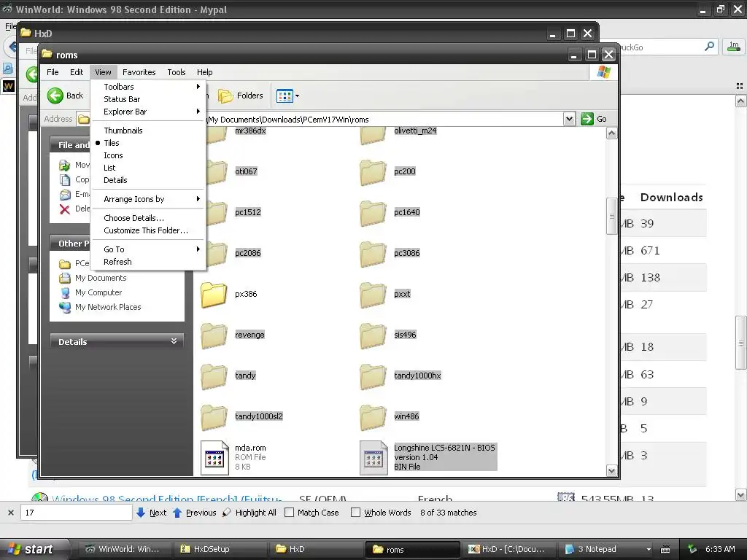Image resolution: width=747 pixels, height=560 pixels.
Task: Click the My Documents link
Action: pos(101,278)
